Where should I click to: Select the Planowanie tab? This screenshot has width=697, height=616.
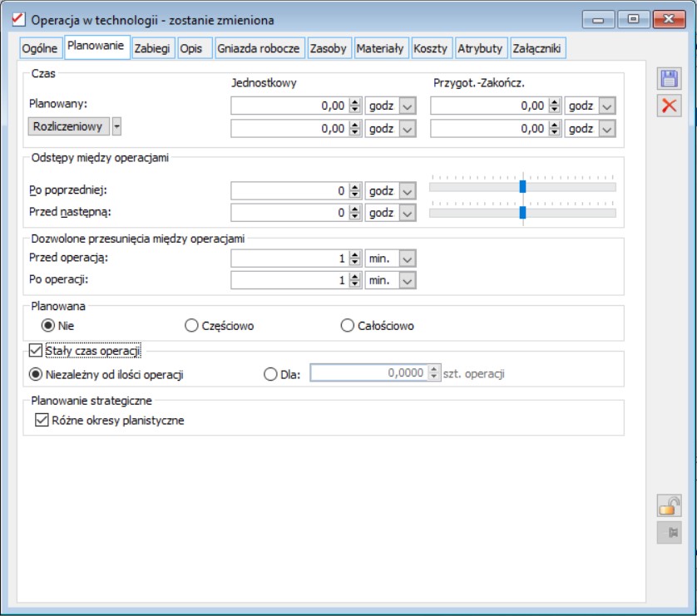96,47
